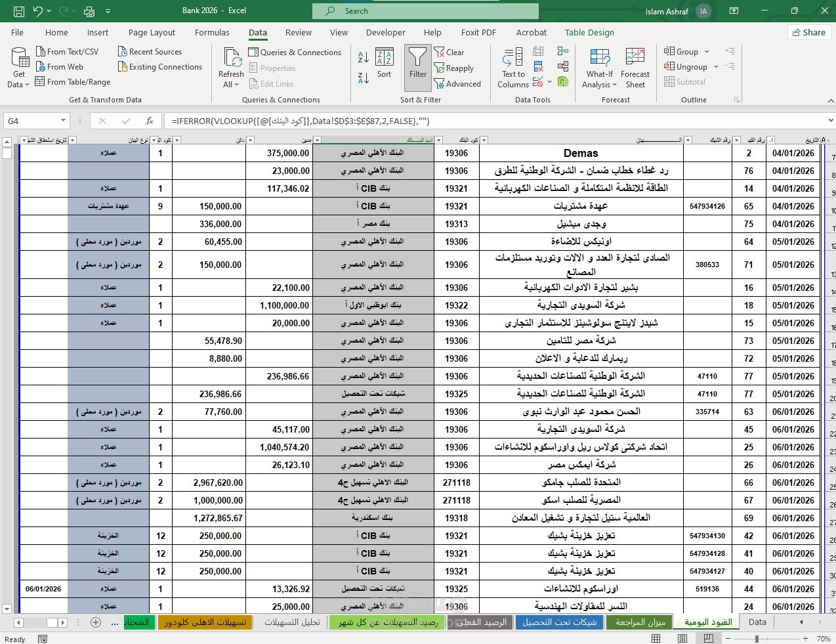Expand the Name Box dropdown
836x644 pixels.
click(x=63, y=121)
